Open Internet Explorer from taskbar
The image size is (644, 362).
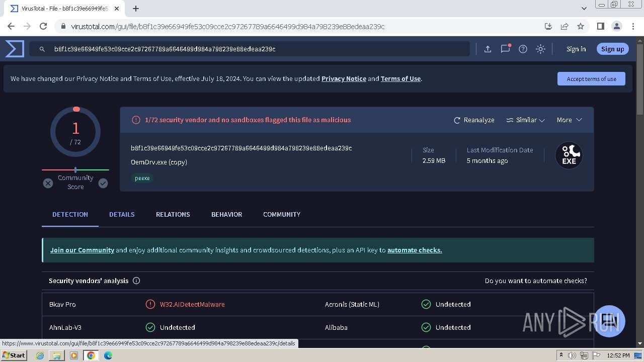tap(40, 355)
